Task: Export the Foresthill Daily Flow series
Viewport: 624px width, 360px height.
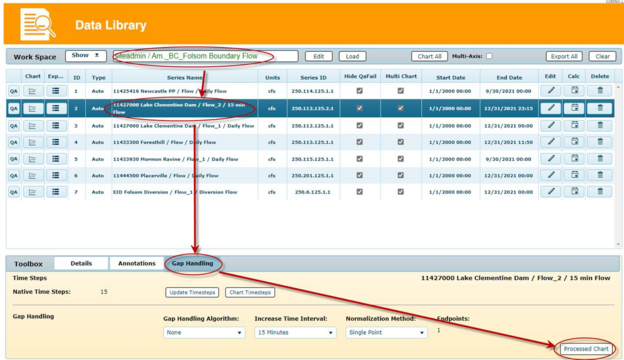Action: click(x=56, y=142)
